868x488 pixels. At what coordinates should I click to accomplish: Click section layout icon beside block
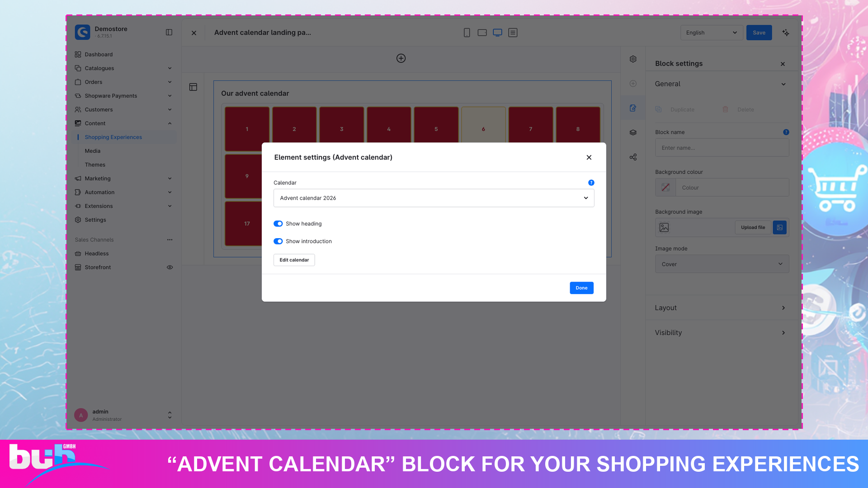[x=193, y=87]
